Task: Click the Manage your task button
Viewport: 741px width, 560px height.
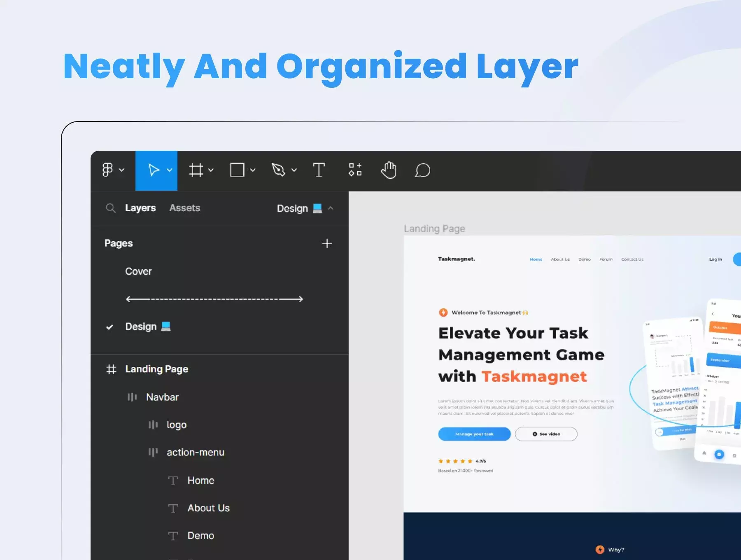Action: [x=474, y=434]
